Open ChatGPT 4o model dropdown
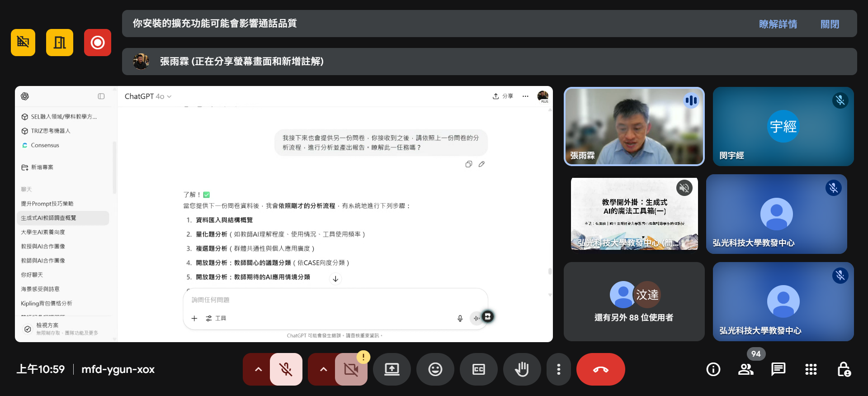868x396 pixels. click(x=148, y=96)
